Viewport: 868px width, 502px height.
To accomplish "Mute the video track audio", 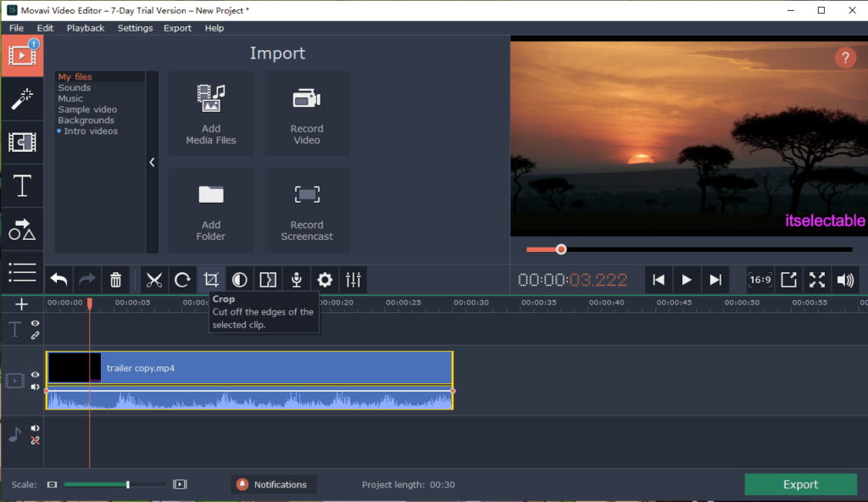I will [x=35, y=387].
